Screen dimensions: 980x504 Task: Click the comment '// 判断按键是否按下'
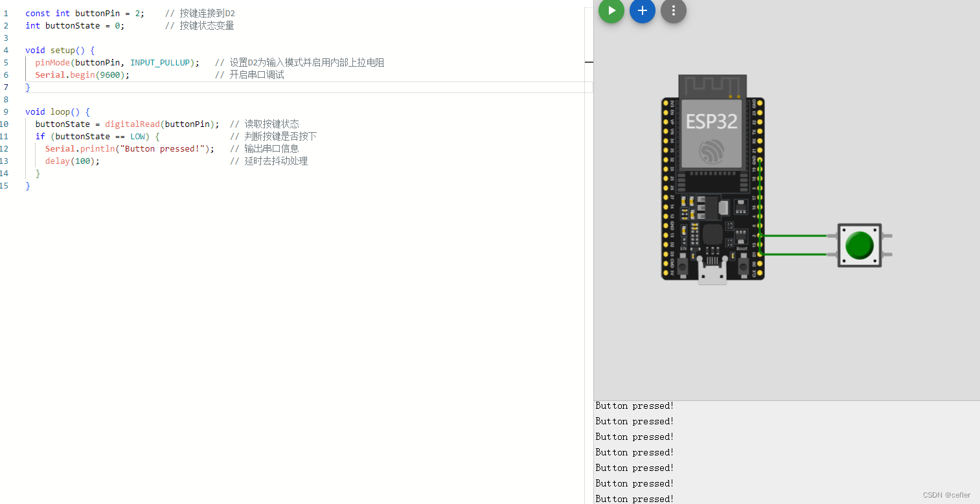pos(273,136)
